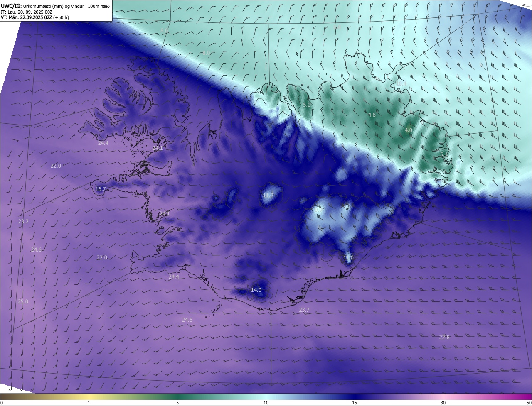The width and height of the screenshot is (532, 406).
Task: Click the pale cyan color band above the 10 tick
Action: click(x=266, y=396)
